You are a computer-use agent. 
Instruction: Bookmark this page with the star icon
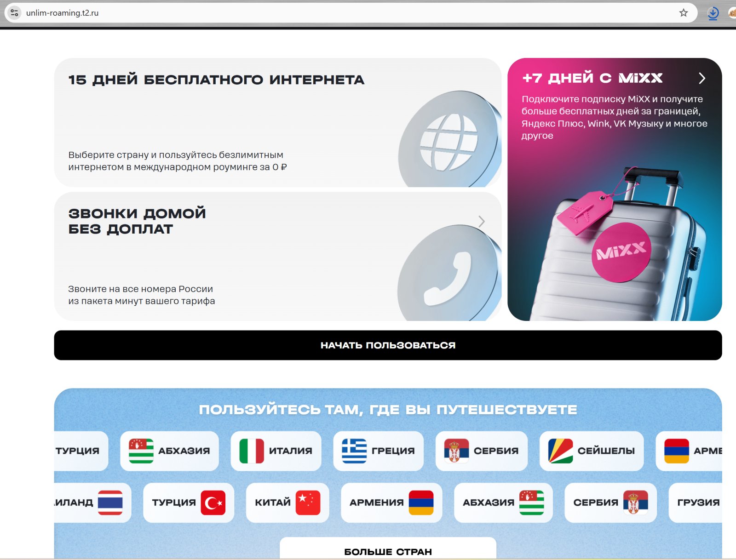click(x=684, y=13)
